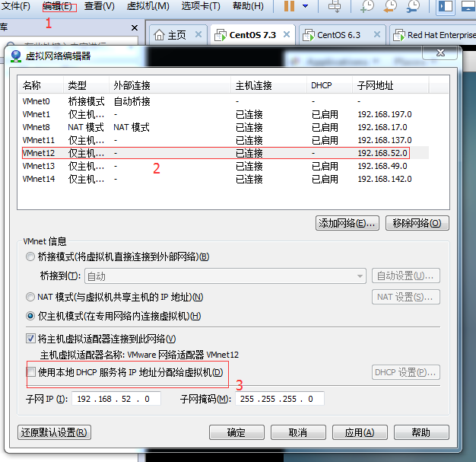Open the 帮助(H) menu
This screenshot has width=476, height=462.
(248, 6)
